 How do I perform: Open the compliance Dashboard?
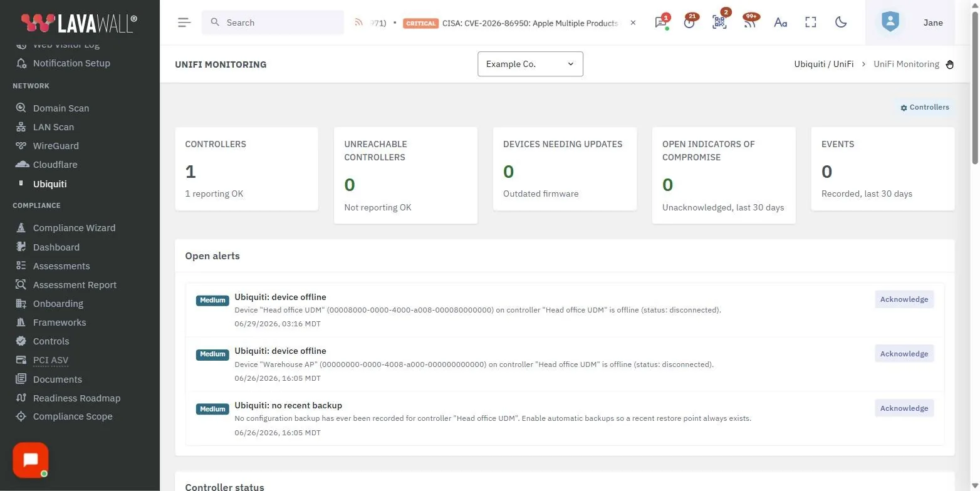56,247
